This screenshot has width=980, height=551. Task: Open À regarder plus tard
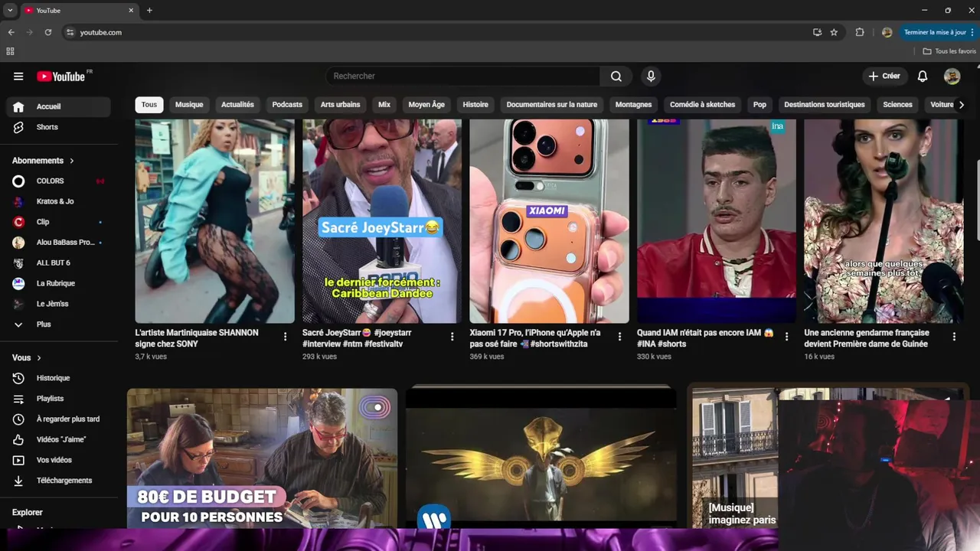point(58,419)
